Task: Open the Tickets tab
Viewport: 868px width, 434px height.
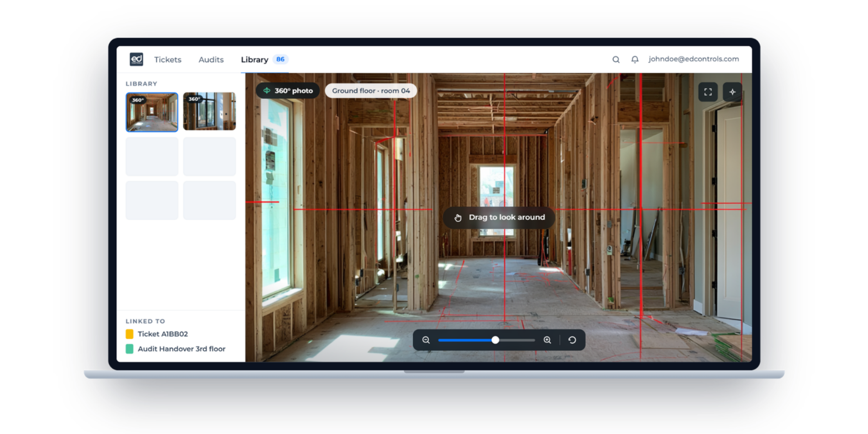Action: tap(168, 60)
